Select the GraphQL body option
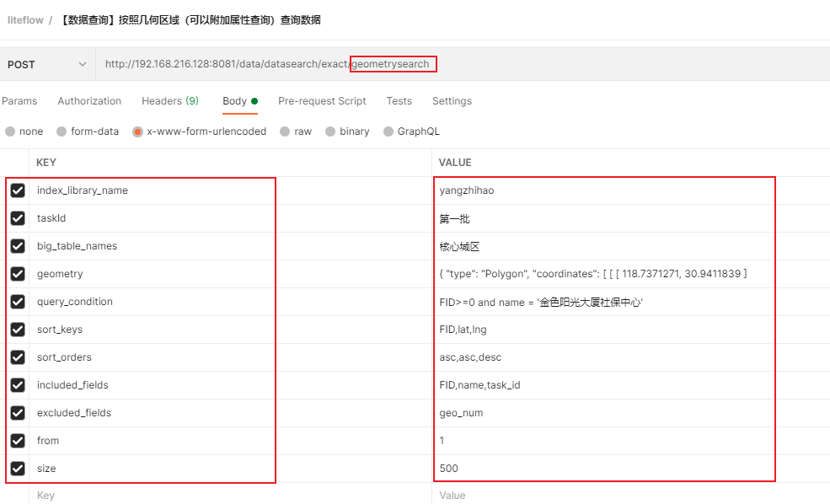This screenshot has width=830, height=504. tap(388, 131)
